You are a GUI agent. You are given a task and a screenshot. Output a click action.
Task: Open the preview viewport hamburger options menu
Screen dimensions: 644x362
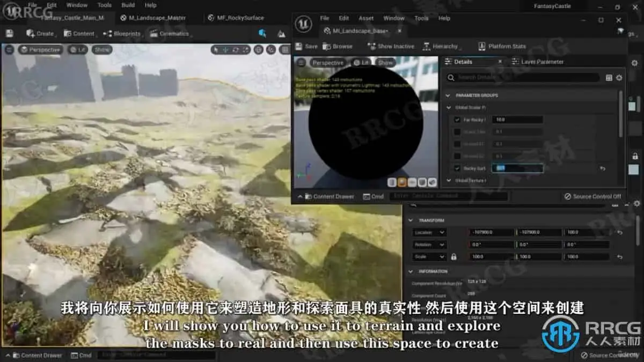tap(301, 62)
